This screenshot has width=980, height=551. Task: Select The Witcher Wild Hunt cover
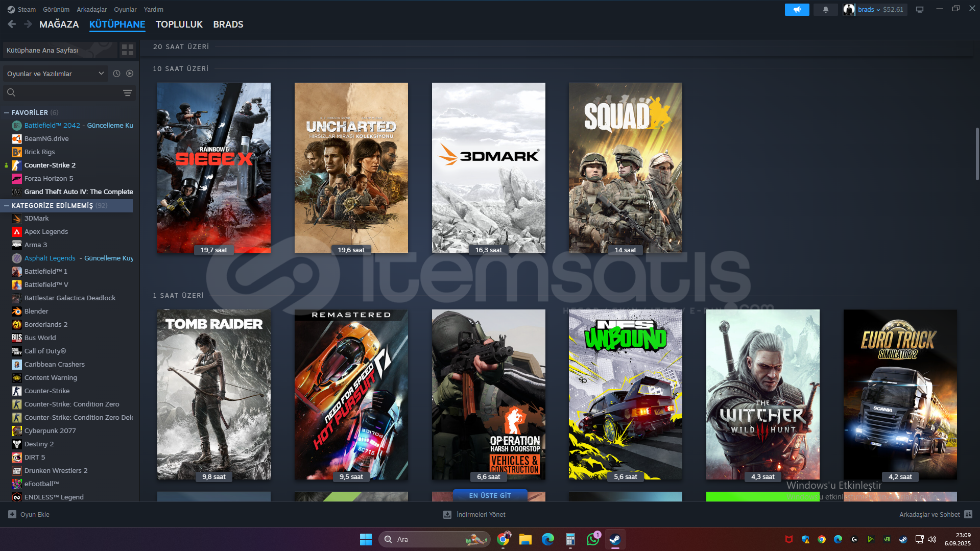763,394
